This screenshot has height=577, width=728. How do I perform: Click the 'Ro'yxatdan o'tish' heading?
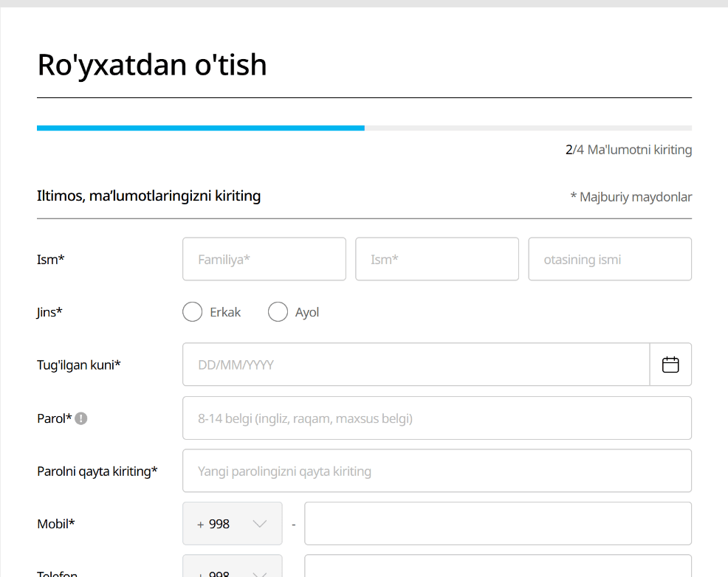click(x=152, y=64)
